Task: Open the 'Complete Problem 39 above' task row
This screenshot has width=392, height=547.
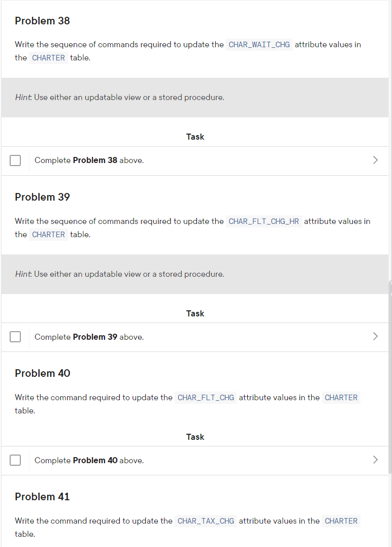Action: (194, 337)
